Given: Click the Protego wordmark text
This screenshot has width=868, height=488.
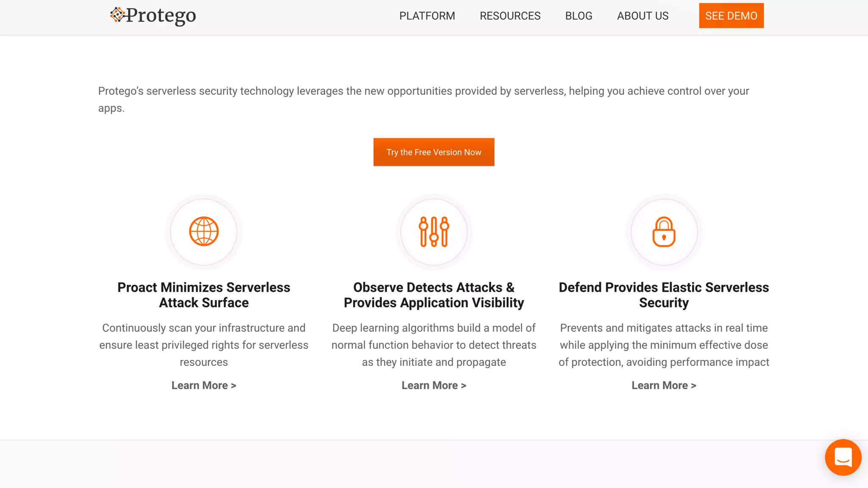Looking at the screenshot, I should click(x=161, y=16).
